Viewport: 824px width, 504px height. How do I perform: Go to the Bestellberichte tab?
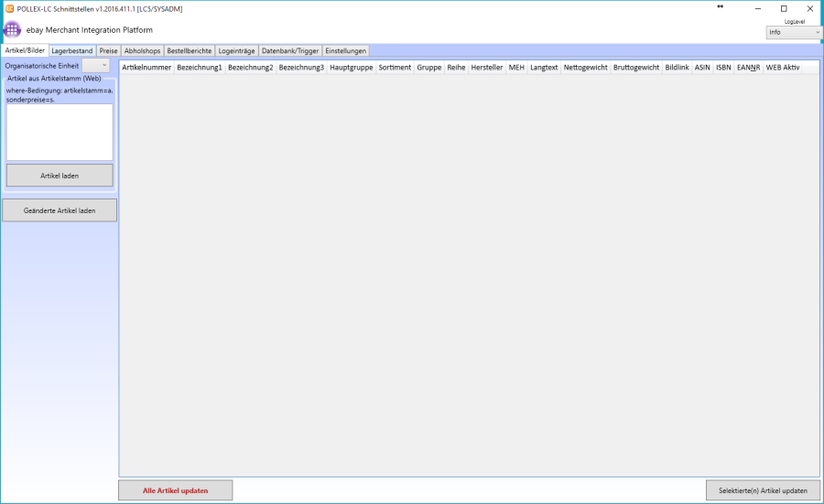[189, 51]
